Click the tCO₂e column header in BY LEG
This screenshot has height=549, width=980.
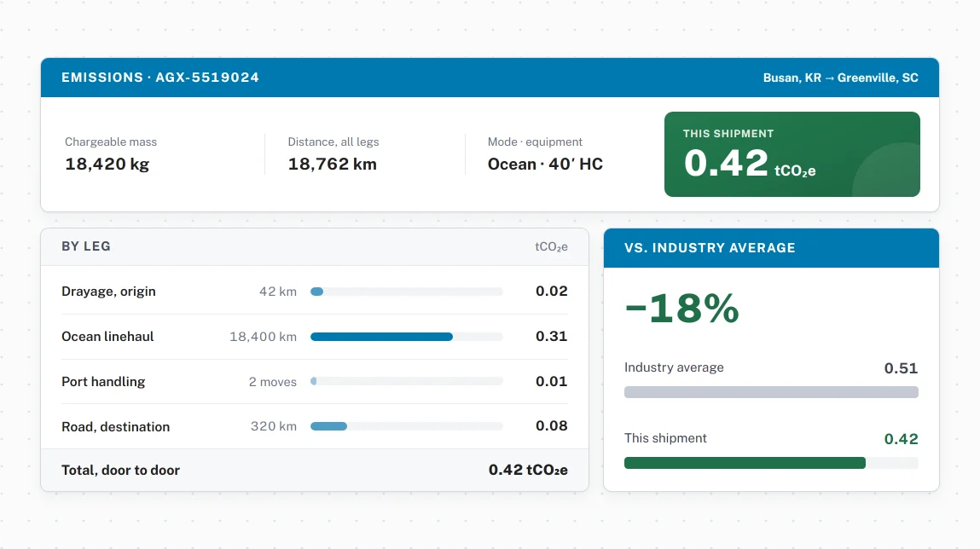551,246
